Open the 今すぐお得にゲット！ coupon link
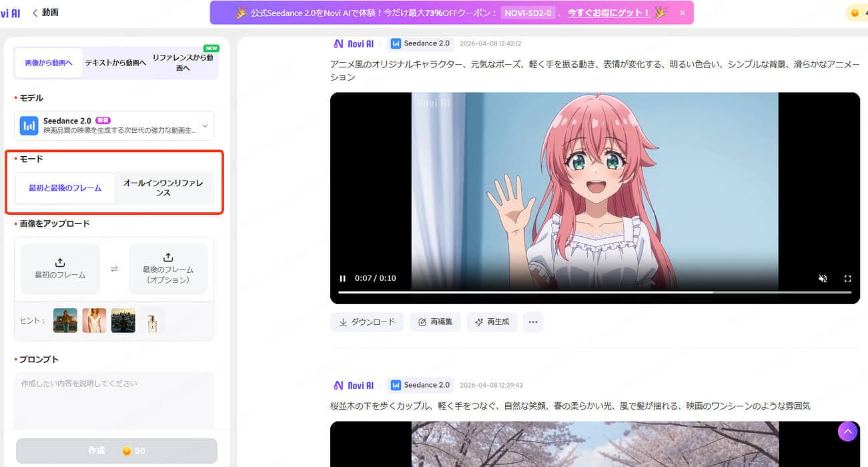868x467 pixels. point(608,13)
